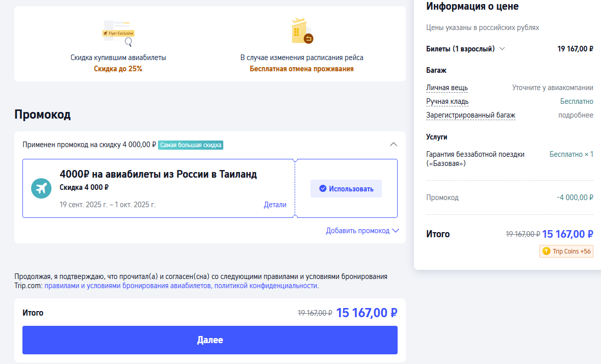Click Личная вещь baggage info
Screen dimensions: 601x364
click(447, 88)
